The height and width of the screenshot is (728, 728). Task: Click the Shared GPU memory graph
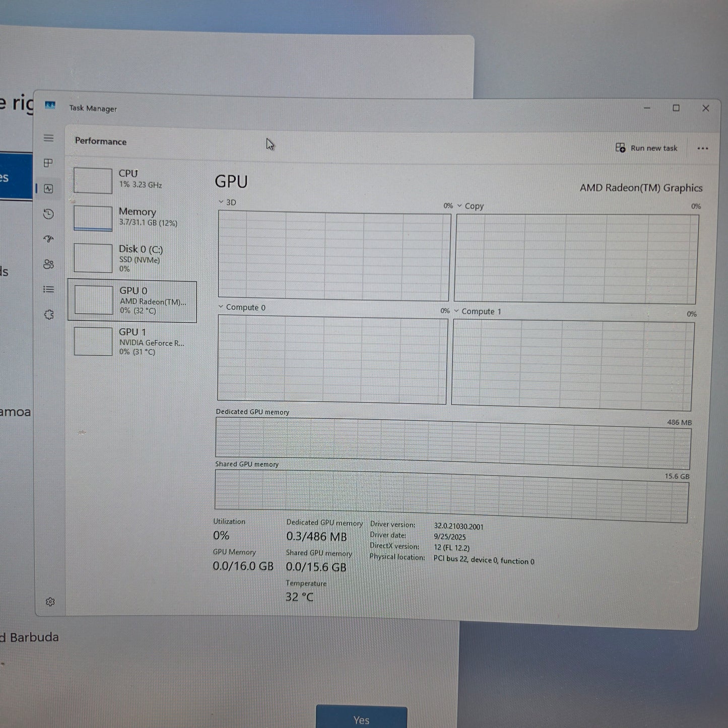(451, 496)
